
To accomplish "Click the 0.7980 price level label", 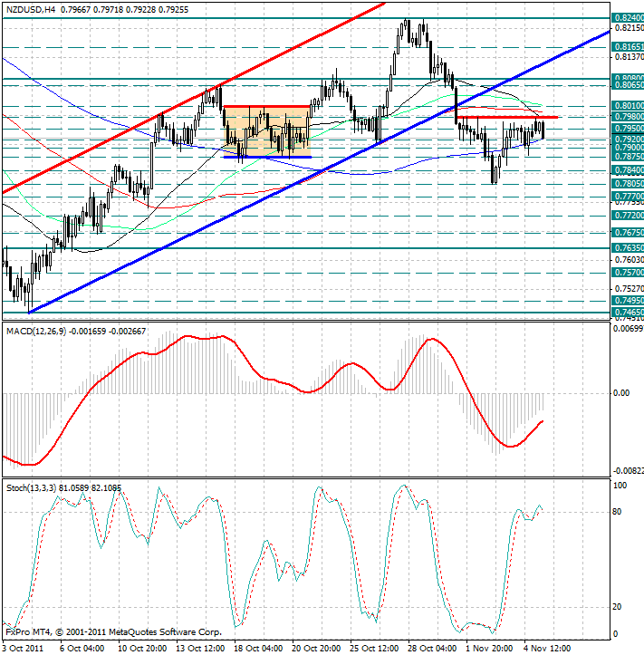I will (628, 117).
